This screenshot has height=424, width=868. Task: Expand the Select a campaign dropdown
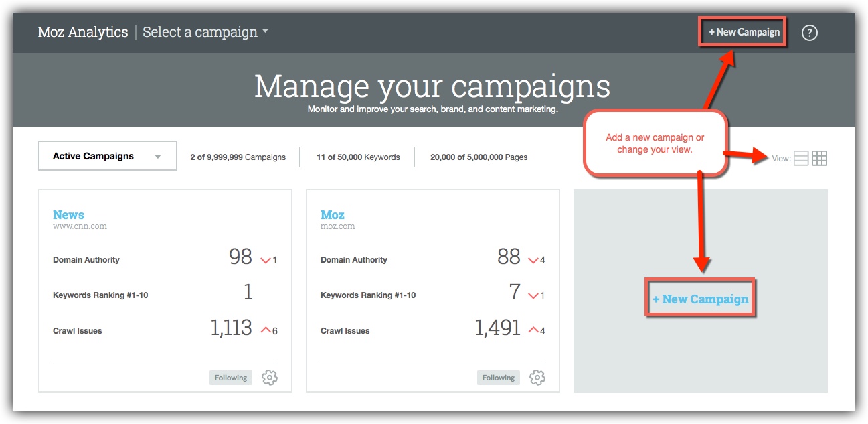pyautogui.click(x=205, y=32)
